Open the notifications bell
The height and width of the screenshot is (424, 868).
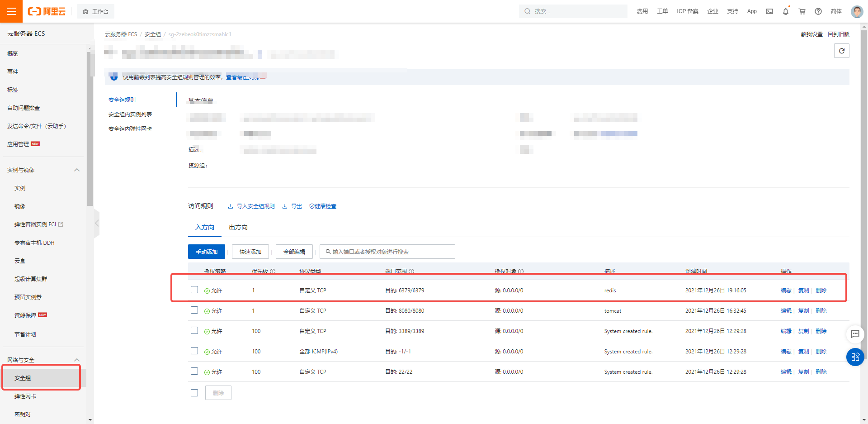coord(786,11)
